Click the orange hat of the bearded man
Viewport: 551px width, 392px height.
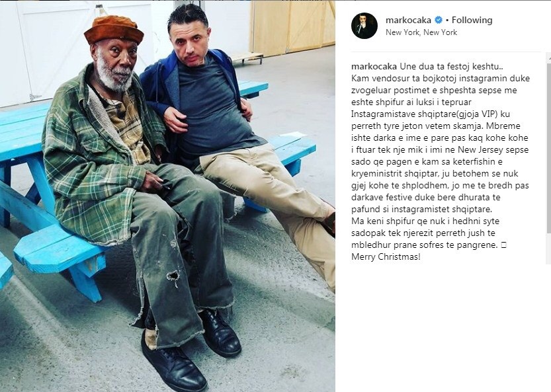click(x=114, y=30)
